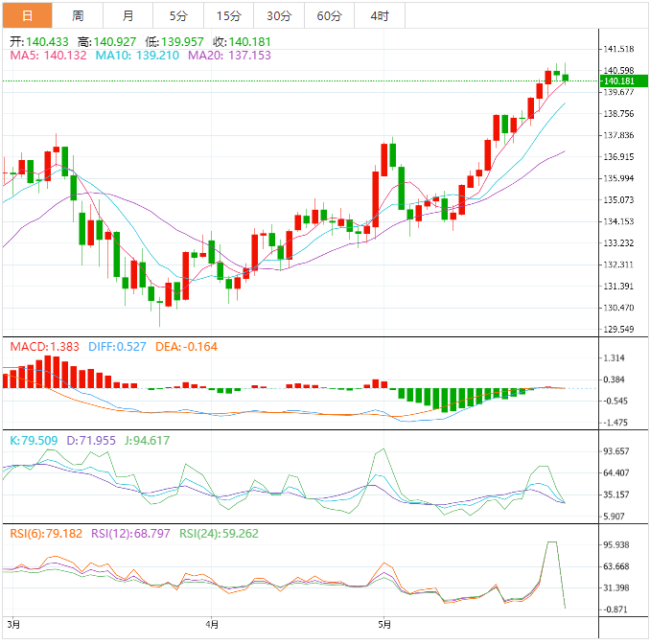This screenshot has height=644, width=650.
Task: Click the green 140.181 current price tag
Action: (618, 81)
